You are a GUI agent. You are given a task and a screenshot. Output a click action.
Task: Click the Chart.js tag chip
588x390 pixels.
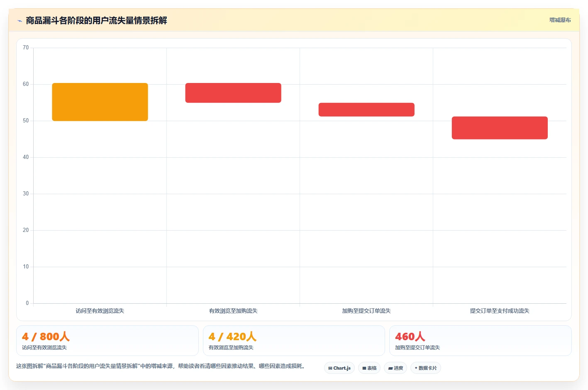pyautogui.click(x=339, y=368)
